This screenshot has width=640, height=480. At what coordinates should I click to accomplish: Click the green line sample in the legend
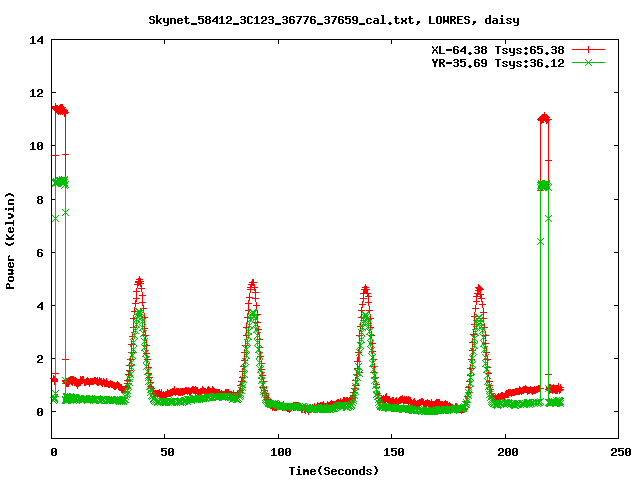click(588, 62)
